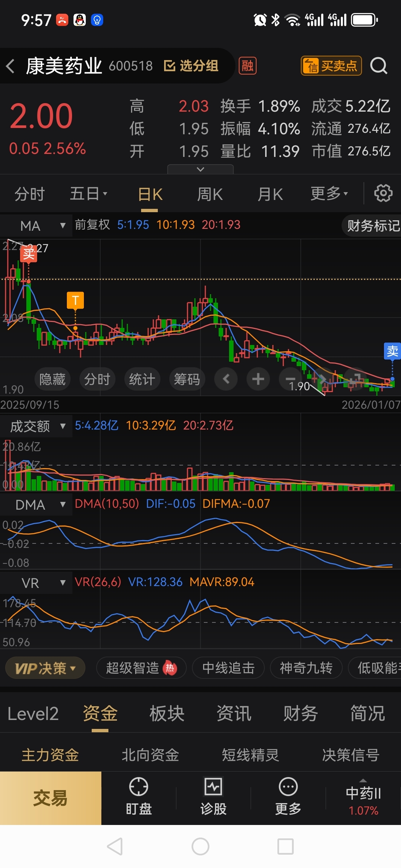
Task: Select 短线精灵 sub-tab
Action: click(251, 755)
